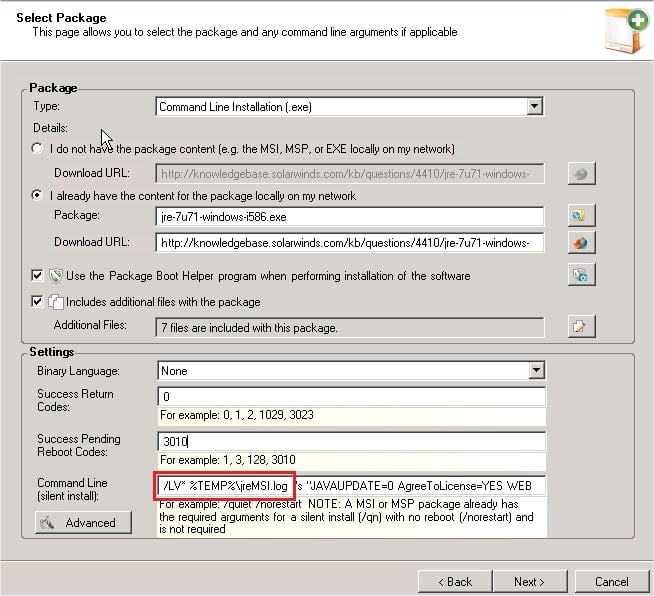The image size is (654, 596).
Task: Click 'For example: 1, 3, 128, 3010' hint
Action: tap(228, 460)
